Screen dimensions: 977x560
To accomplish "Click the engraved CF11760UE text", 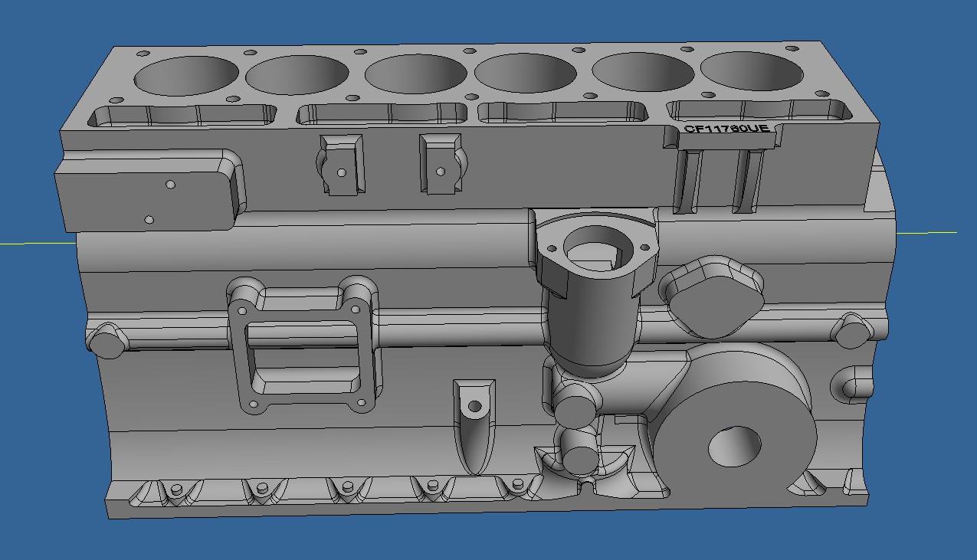I will coord(726,129).
